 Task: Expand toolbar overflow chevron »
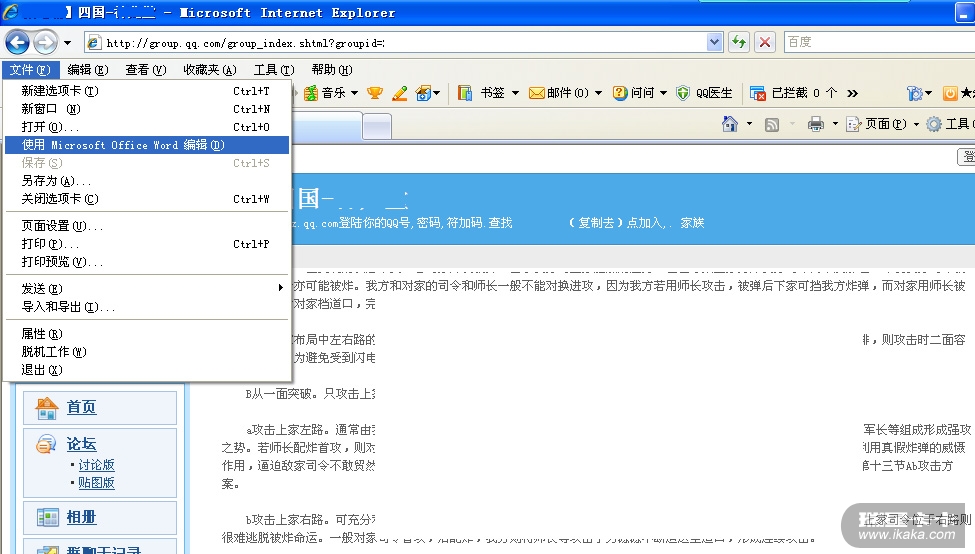click(853, 93)
